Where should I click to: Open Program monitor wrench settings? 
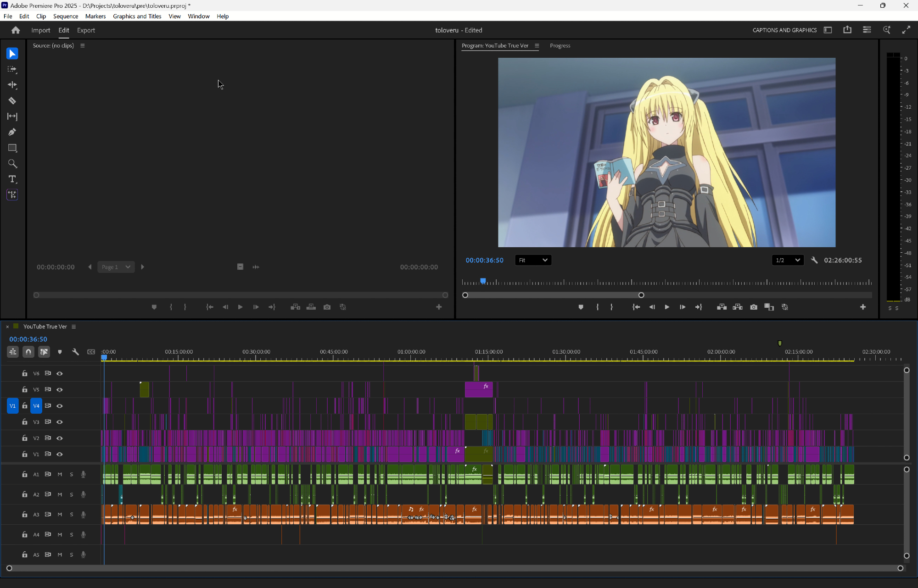coord(814,260)
